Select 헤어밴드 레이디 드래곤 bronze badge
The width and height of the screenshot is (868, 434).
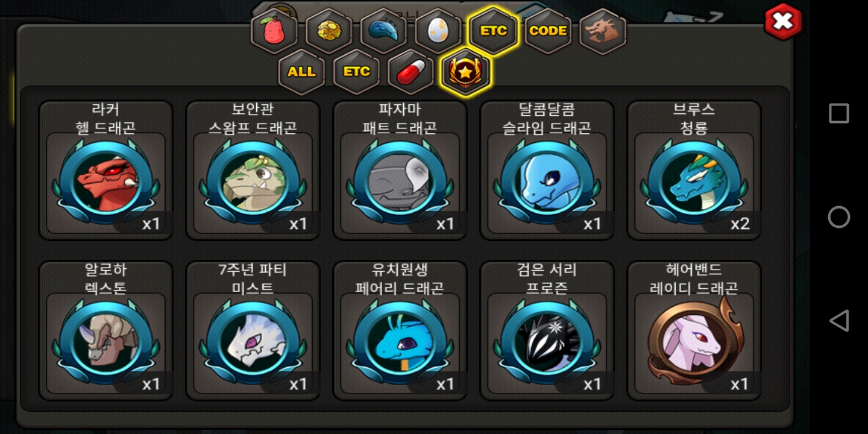point(694,330)
